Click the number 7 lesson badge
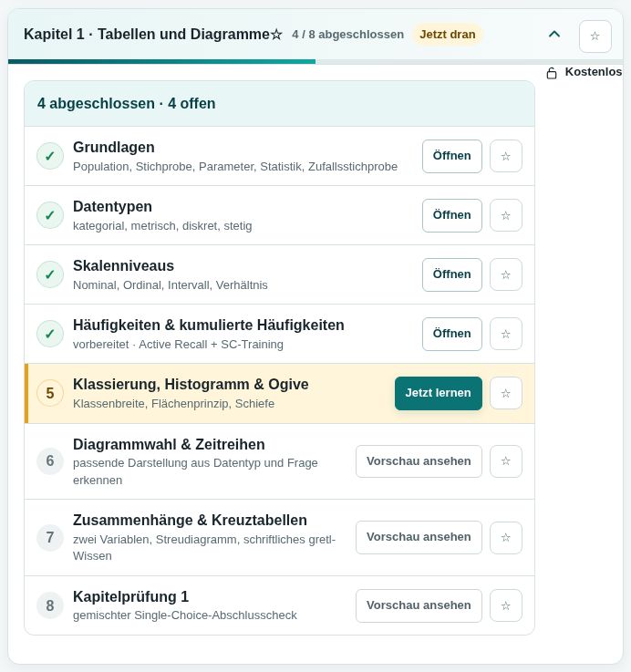 pyautogui.click(x=50, y=537)
